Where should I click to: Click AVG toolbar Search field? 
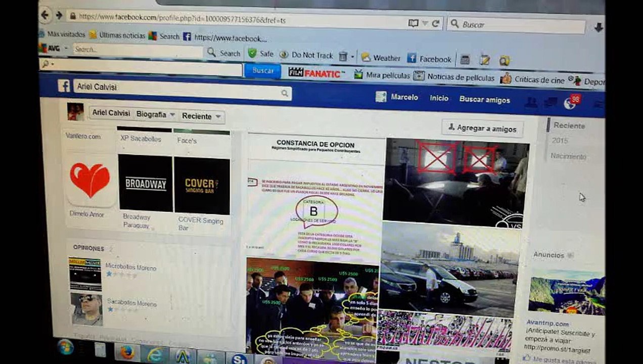click(138, 51)
